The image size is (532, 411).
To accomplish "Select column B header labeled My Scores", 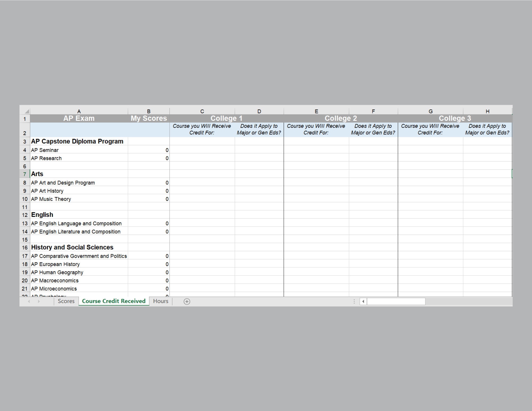I will 148,111.
